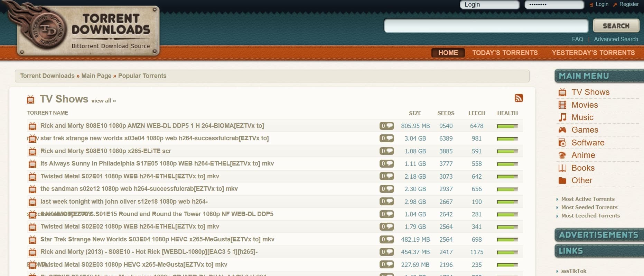Open Most Leeched Torrents link

[x=590, y=216]
